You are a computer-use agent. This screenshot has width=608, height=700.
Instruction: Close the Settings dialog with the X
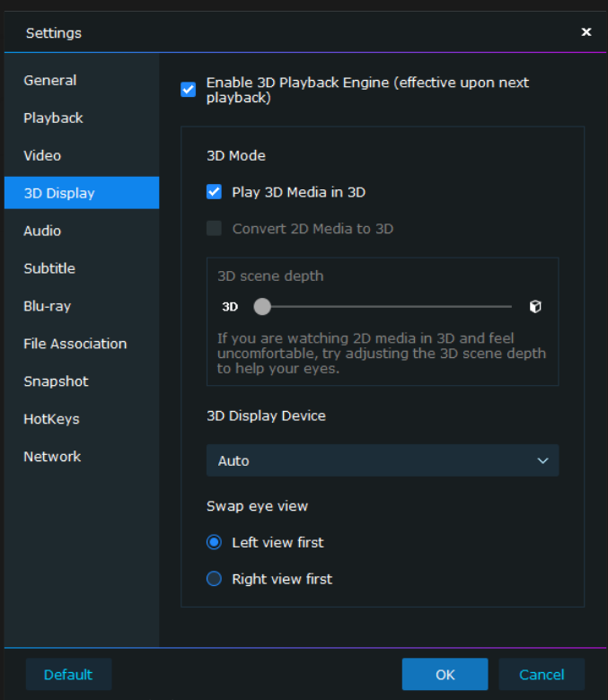click(x=586, y=32)
